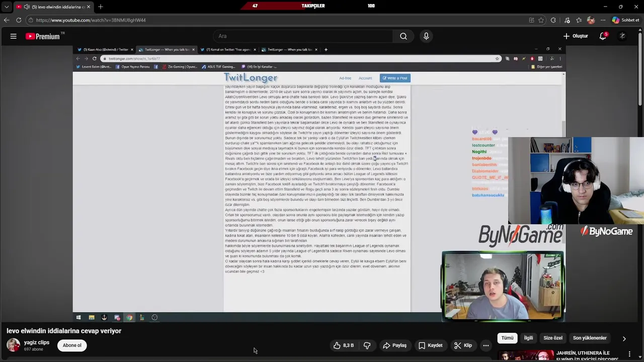Open the YouTube hamburger guide menu

(x=14, y=36)
